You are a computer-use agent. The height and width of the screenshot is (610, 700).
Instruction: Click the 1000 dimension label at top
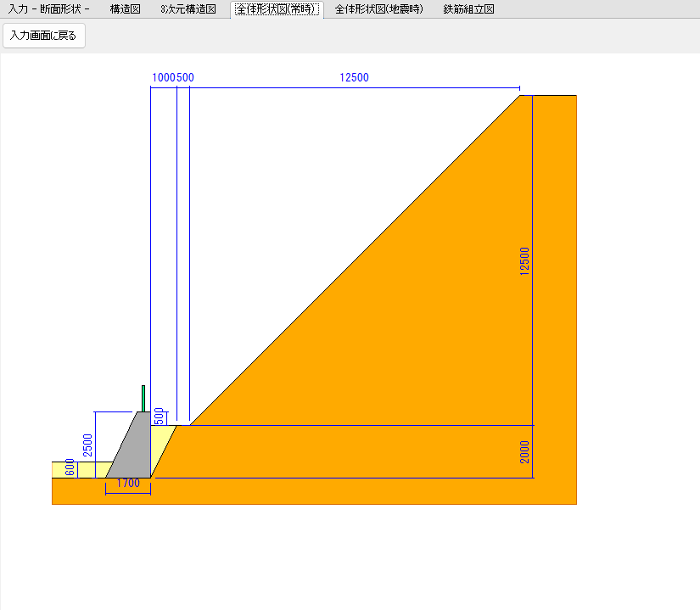click(163, 77)
